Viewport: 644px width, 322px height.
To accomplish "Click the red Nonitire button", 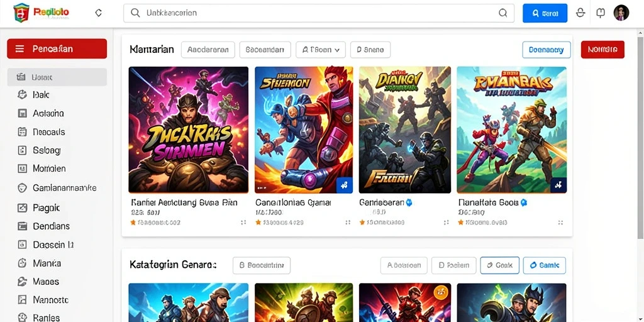I will point(602,50).
